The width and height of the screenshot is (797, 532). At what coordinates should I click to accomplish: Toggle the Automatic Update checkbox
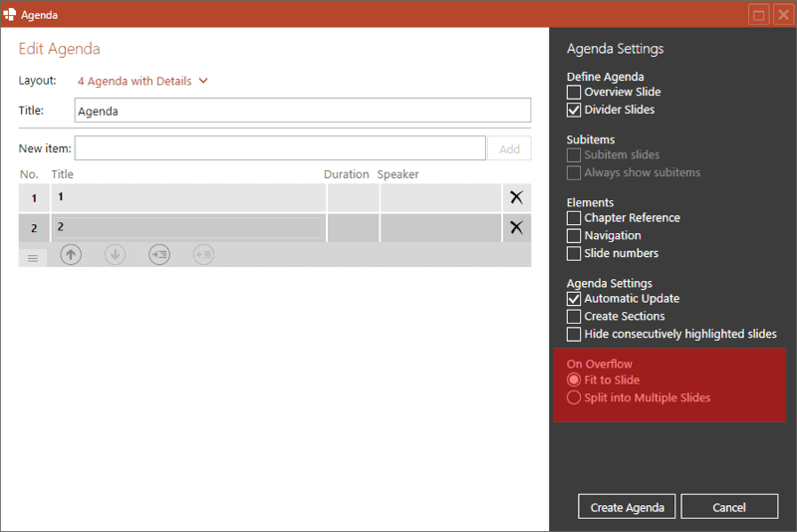pos(574,299)
